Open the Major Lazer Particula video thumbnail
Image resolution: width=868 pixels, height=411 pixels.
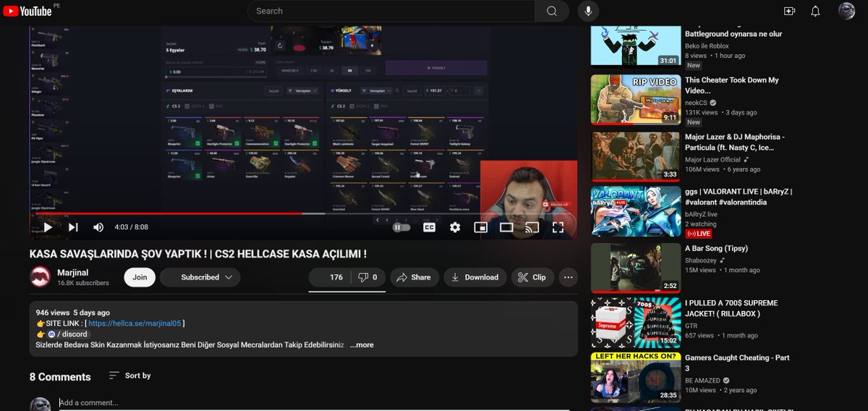click(636, 156)
